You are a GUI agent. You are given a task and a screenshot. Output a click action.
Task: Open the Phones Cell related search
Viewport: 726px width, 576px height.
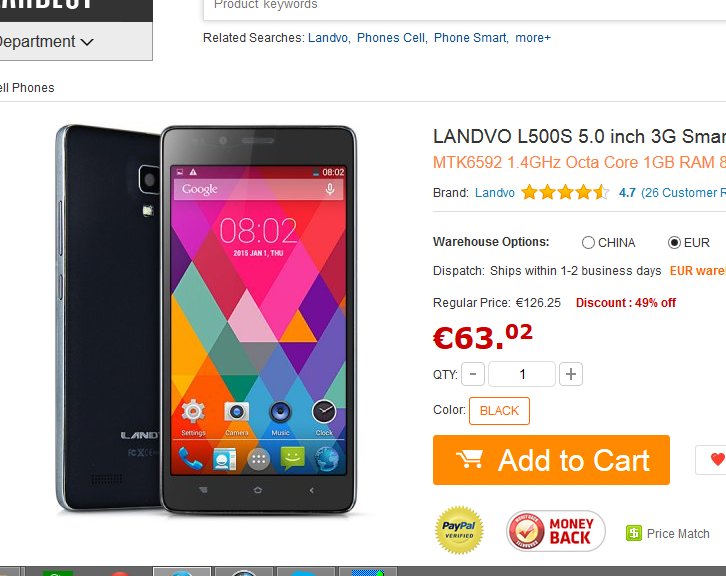392,38
